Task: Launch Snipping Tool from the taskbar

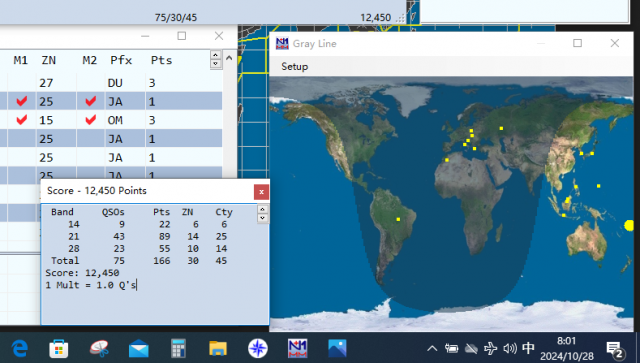Action: coord(99,348)
